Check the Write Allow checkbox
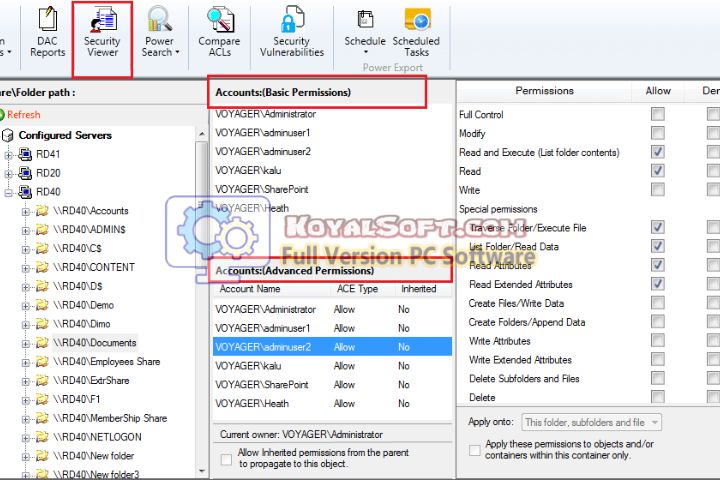Image resolution: width=720 pixels, height=480 pixels. (658, 189)
